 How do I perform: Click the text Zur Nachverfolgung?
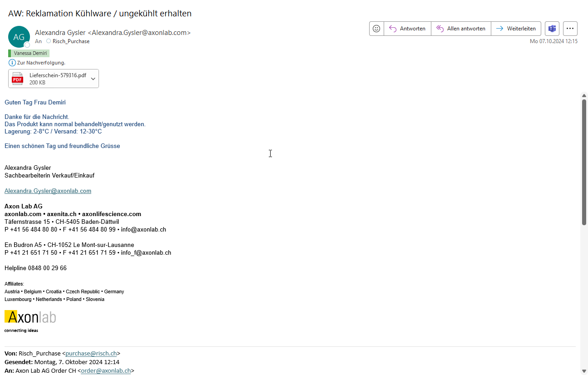click(x=41, y=63)
